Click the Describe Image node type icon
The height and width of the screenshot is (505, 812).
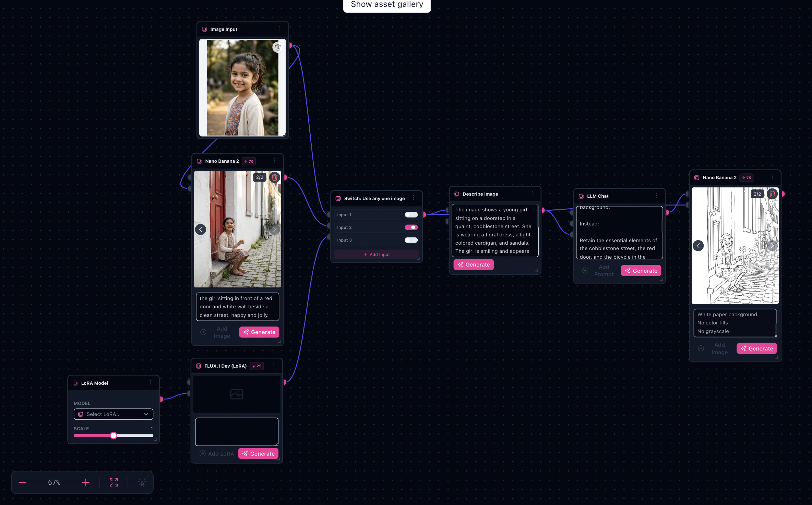click(457, 194)
